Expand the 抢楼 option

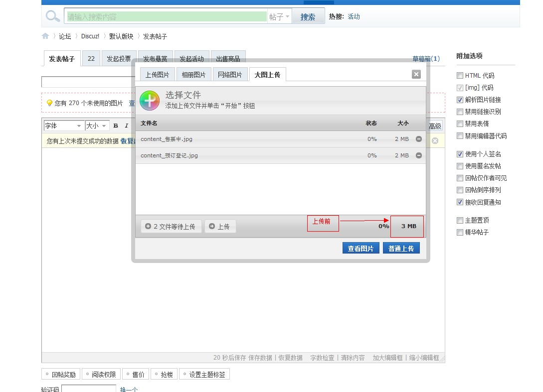tap(164, 375)
